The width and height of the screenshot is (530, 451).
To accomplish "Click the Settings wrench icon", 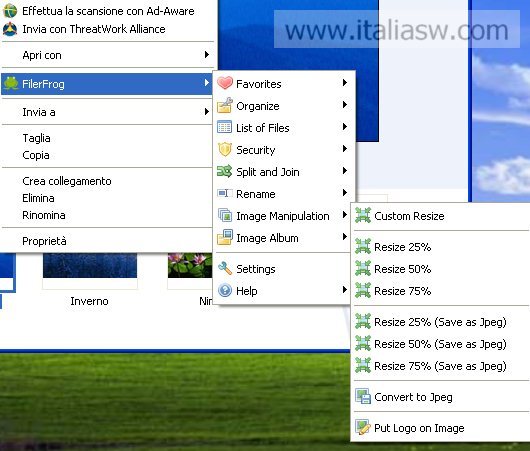I will pyautogui.click(x=225, y=268).
